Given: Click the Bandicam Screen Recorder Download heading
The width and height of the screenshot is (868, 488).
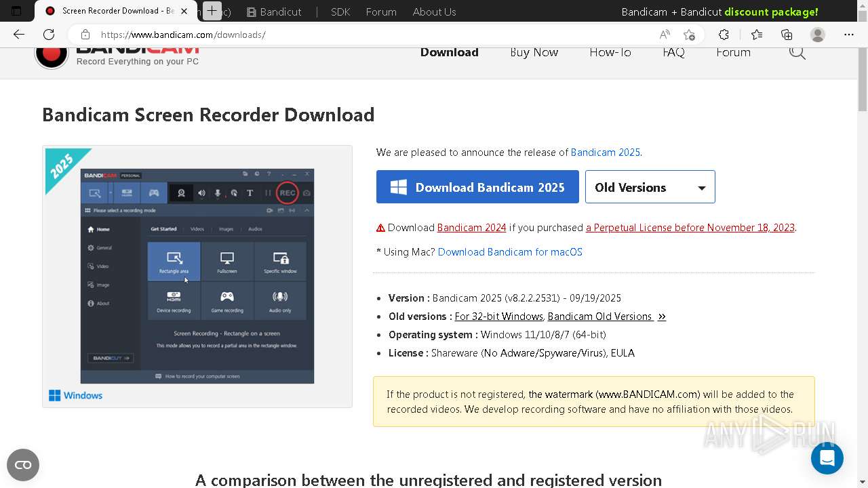Looking at the screenshot, I should pos(208,115).
